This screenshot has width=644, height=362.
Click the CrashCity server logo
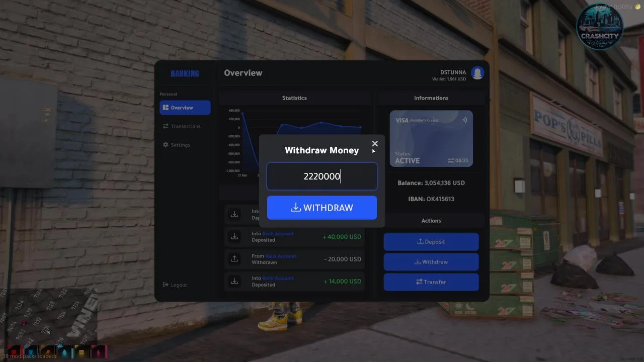[600, 27]
